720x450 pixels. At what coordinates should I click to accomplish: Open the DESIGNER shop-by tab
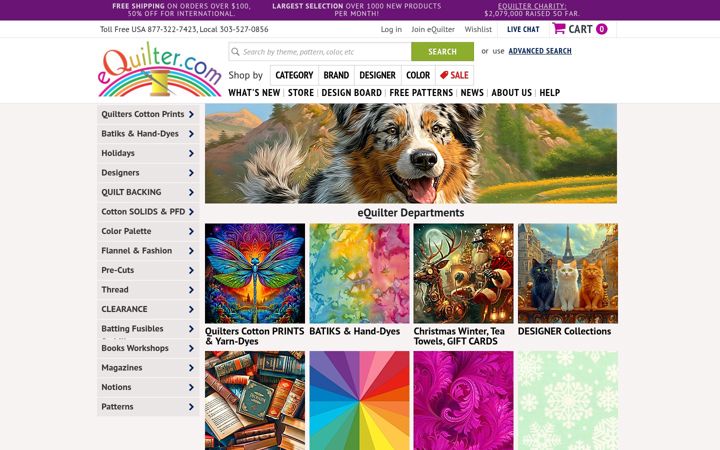coord(377,75)
